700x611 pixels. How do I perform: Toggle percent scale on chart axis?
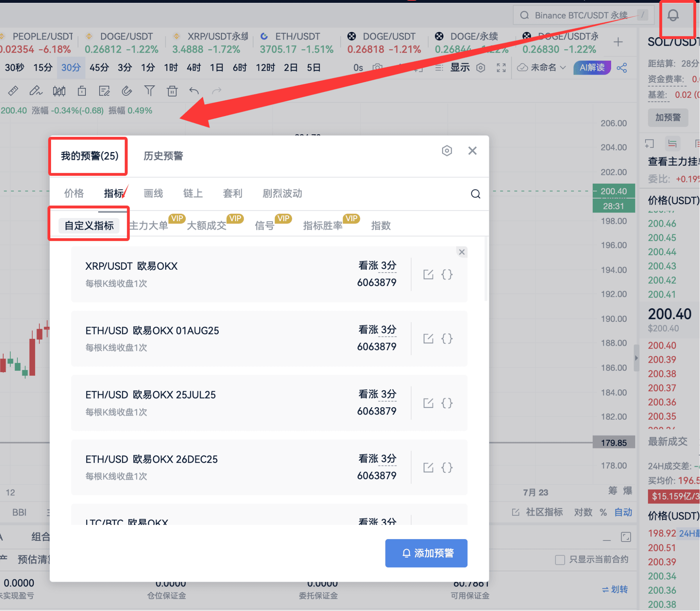[603, 512]
